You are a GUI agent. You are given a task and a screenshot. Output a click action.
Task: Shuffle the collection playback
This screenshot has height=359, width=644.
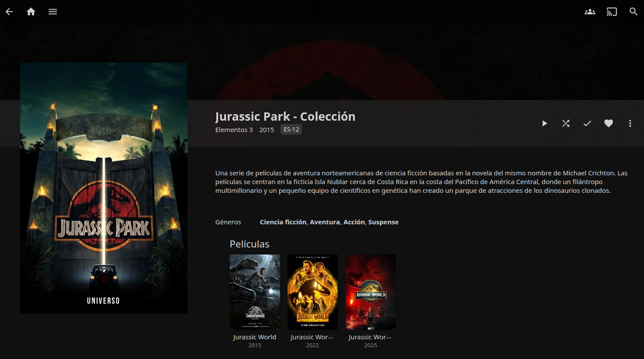click(x=566, y=123)
